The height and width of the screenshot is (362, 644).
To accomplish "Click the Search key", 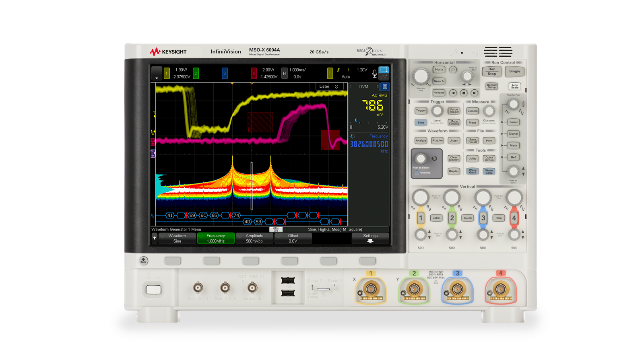I will coord(439,81).
